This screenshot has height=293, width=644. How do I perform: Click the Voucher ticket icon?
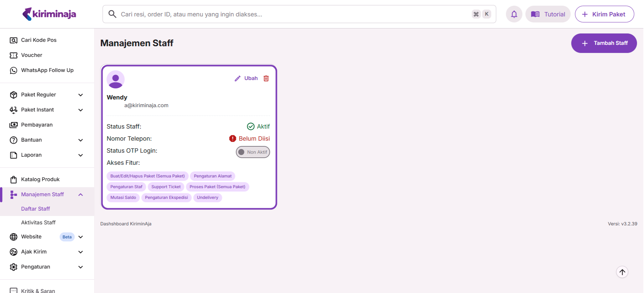[13, 55]
